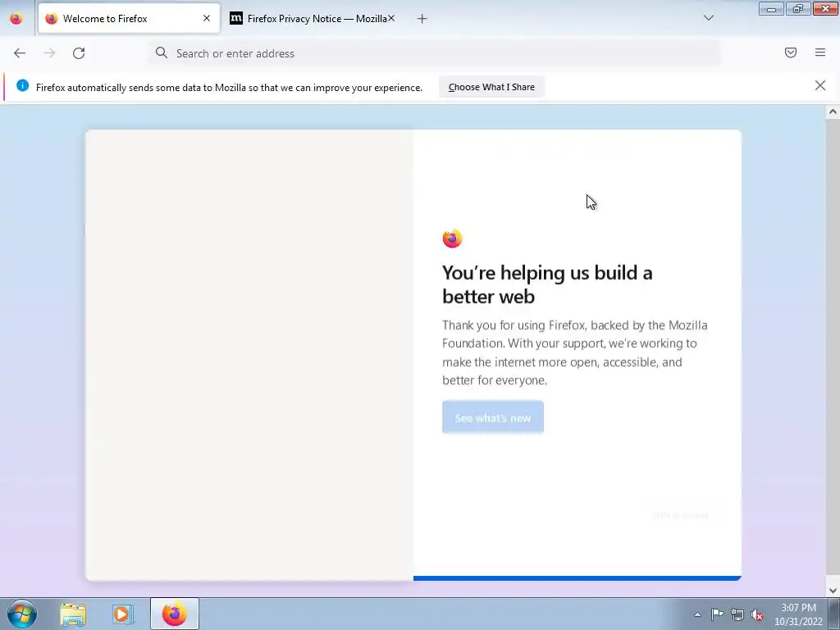Click the blue info icon in the notification bar

pyautogui.click(x=22, y=85)
